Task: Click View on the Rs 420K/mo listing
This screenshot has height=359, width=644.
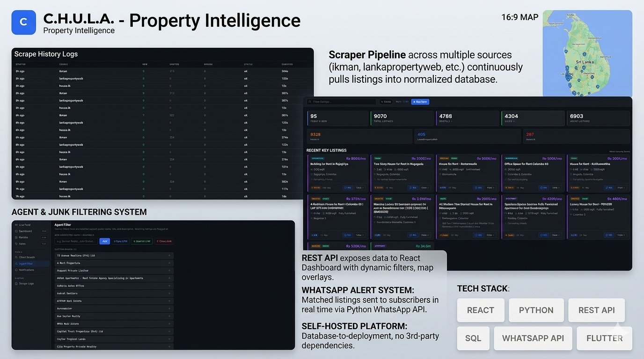Action: coord(556,235)
